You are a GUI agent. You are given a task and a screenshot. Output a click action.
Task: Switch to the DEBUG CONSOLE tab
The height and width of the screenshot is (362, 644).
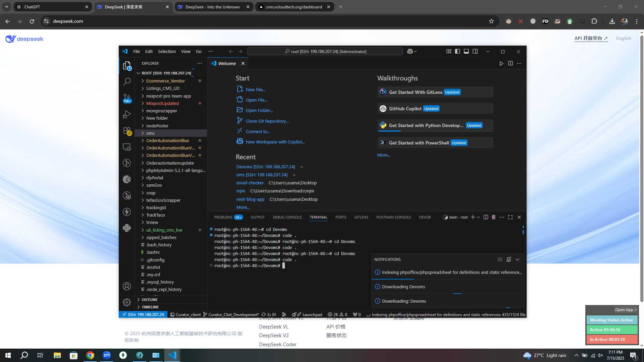287,217
